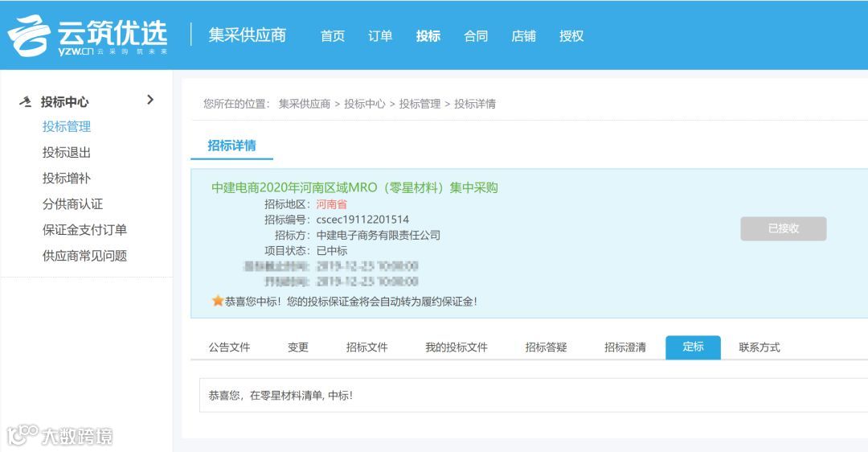The height and width of the screenshot is (452, 868).
Task: Switch to the 招标答疑 tab
Action: pyautogui.click(x=546, y=347)
